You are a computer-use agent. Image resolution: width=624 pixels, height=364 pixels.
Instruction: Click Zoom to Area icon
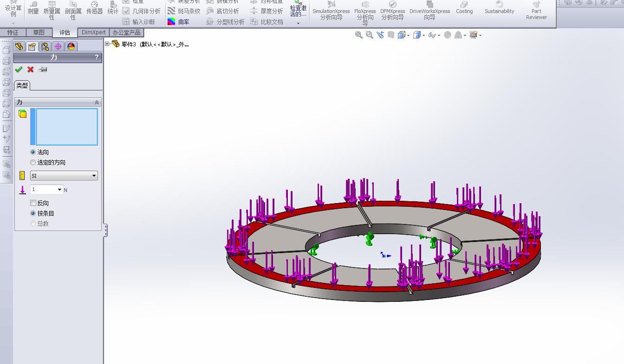coord(370,35)
